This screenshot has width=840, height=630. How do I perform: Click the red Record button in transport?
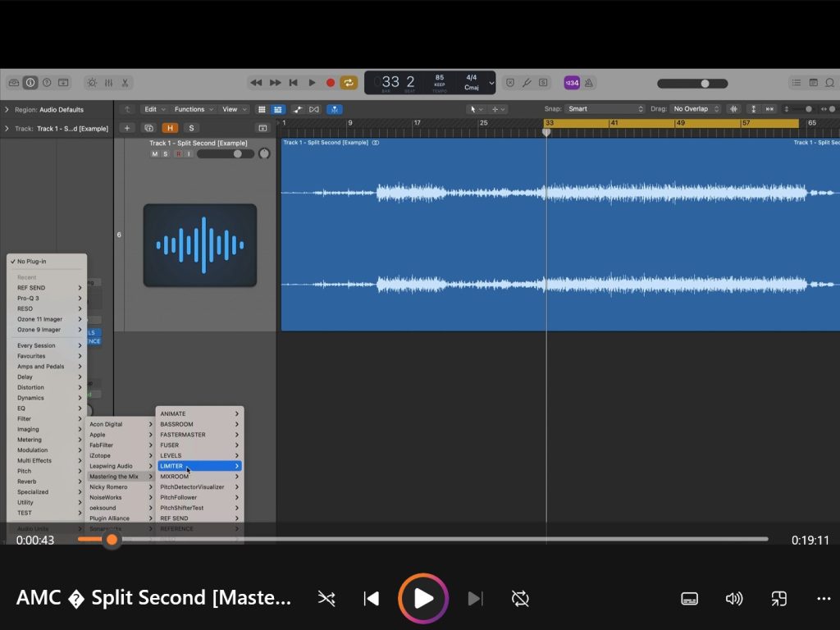pyautogui.click(x=331, y=83)
